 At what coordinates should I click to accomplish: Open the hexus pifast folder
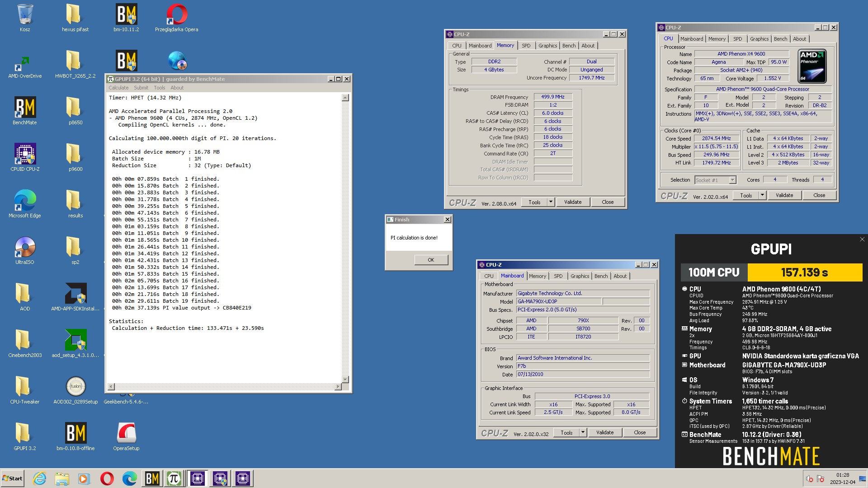click(75, 18)
